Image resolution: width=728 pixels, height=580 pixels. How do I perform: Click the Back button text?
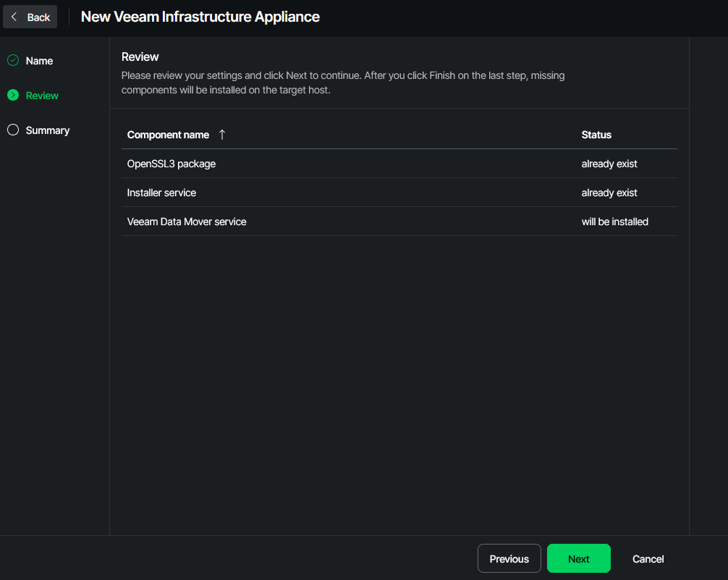pos(38,17)
